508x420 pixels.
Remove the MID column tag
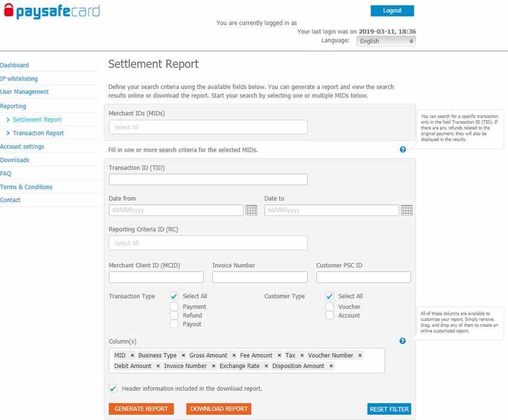[x=132, y=355]
